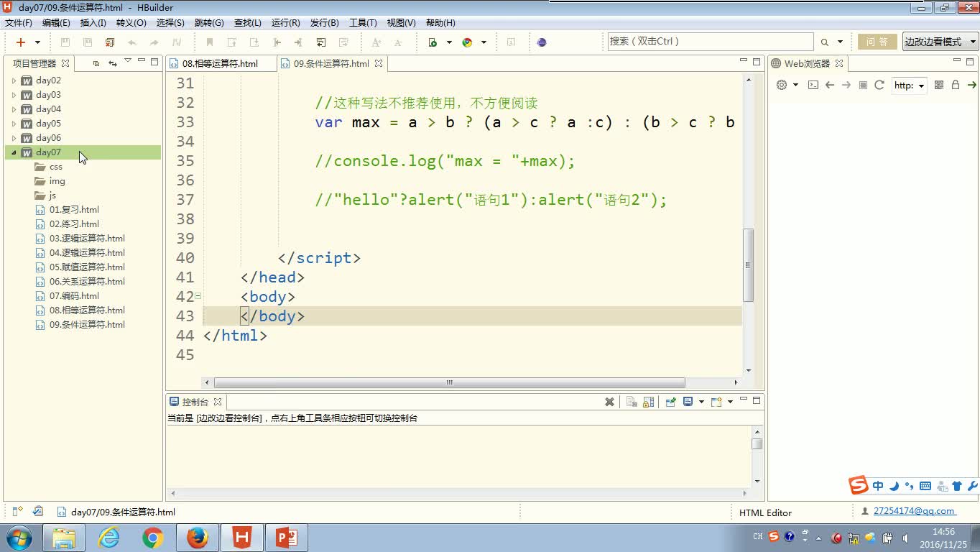The height and width of the screenshot is (552, 980).
Task: Open 03.逻辑运算符.html in project tree
Action: coord(87,239)
